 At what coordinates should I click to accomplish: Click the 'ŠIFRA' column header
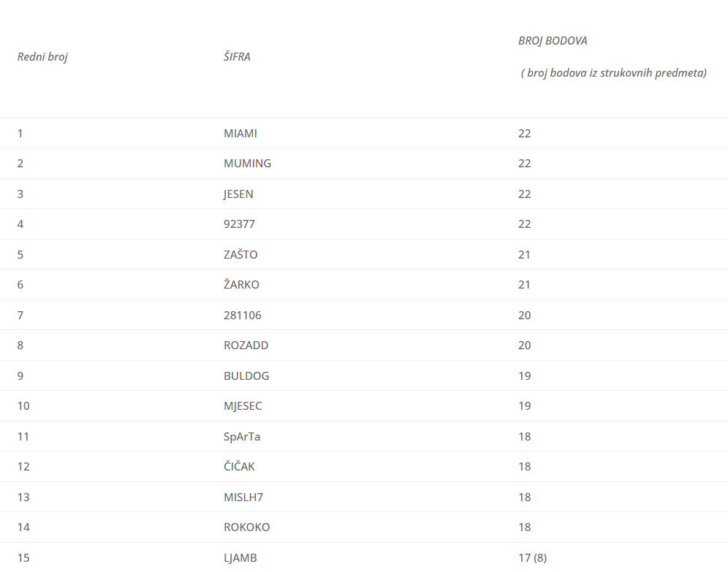click(x=237, y=56)
